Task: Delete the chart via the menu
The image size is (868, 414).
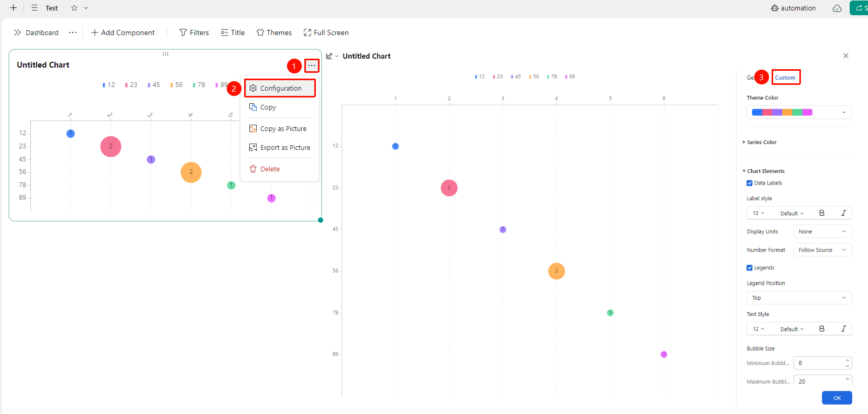Action: tap(280, 169)
